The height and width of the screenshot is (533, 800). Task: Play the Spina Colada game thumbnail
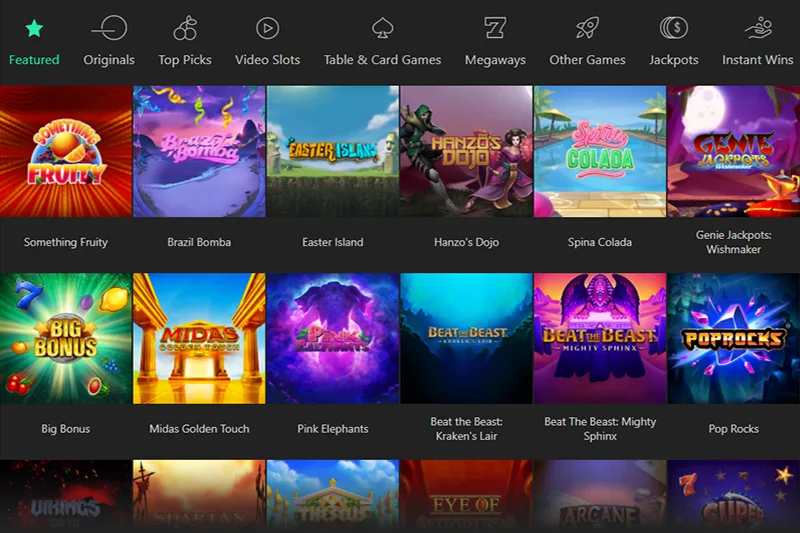(x=600, y=151)
